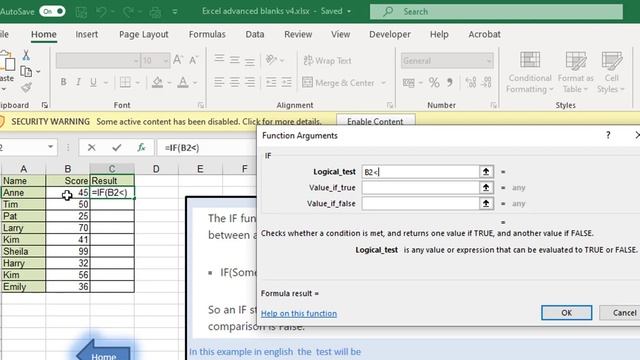Screen dimensions: 640x360
Task: Click into the Value_if_true field
Action: 420,188
